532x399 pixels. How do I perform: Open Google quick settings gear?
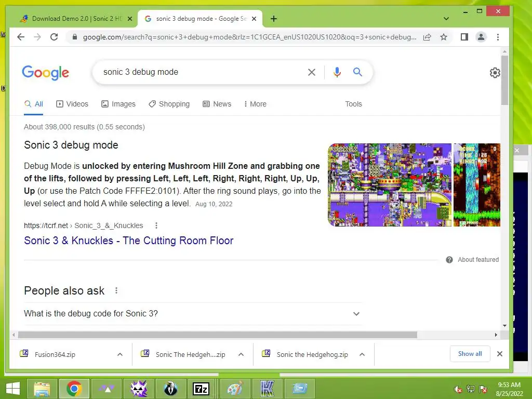coord(495,73)
